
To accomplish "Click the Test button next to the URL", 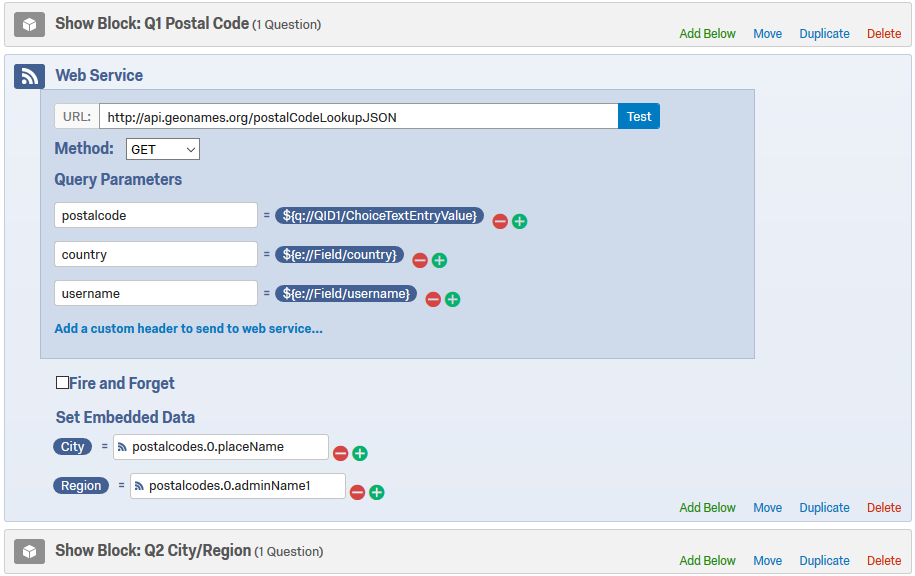I will click(639, 117).
